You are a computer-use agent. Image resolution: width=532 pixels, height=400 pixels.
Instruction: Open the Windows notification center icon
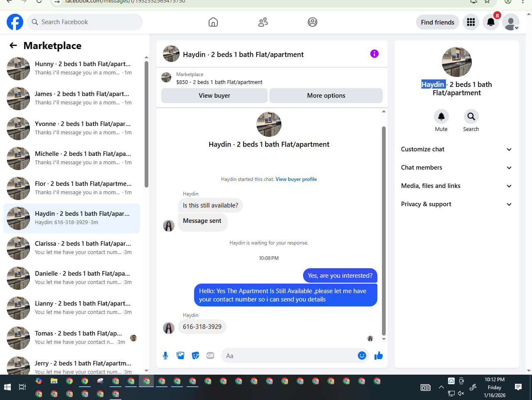(x=518, y=387)
